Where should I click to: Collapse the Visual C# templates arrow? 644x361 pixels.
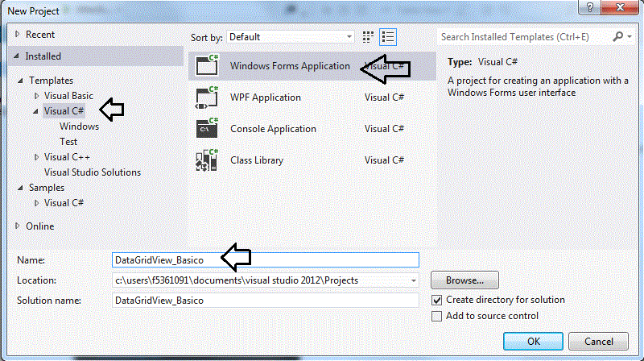[35, 111]
